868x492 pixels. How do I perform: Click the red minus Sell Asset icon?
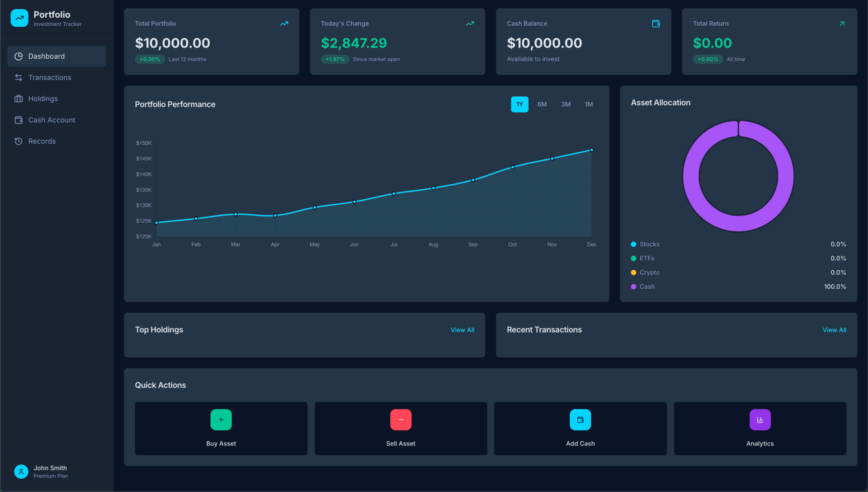[401, 420]
